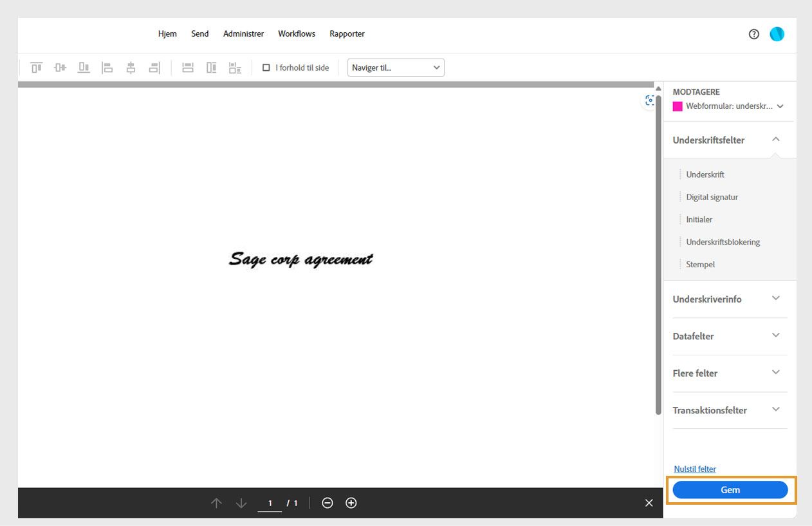The width and height of the screenshot is (812, 526).
Task: Select the Digital signatur field
Action: pos(712,197)
